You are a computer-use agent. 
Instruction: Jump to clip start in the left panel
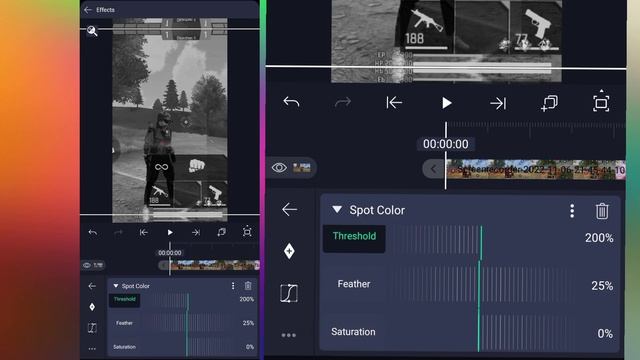coord(144,232)
